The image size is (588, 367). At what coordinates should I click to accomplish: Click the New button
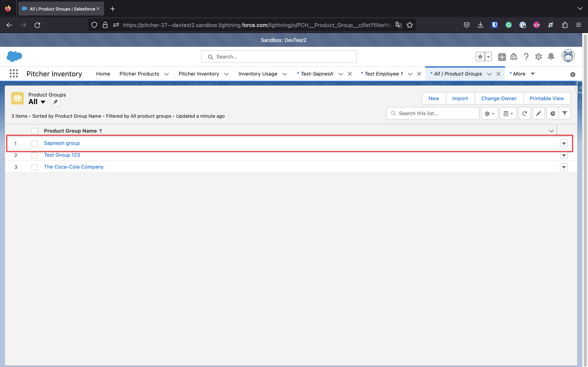[x=434, y=98]
